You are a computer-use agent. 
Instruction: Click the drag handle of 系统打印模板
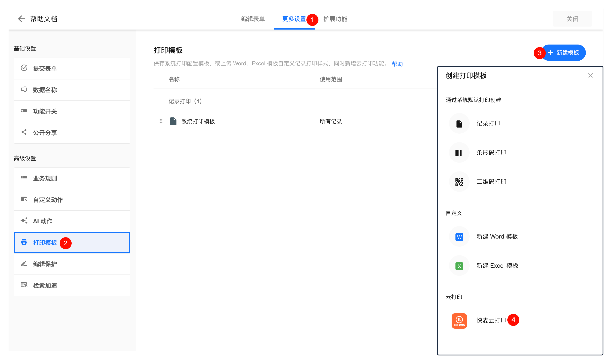coord(161,121)
